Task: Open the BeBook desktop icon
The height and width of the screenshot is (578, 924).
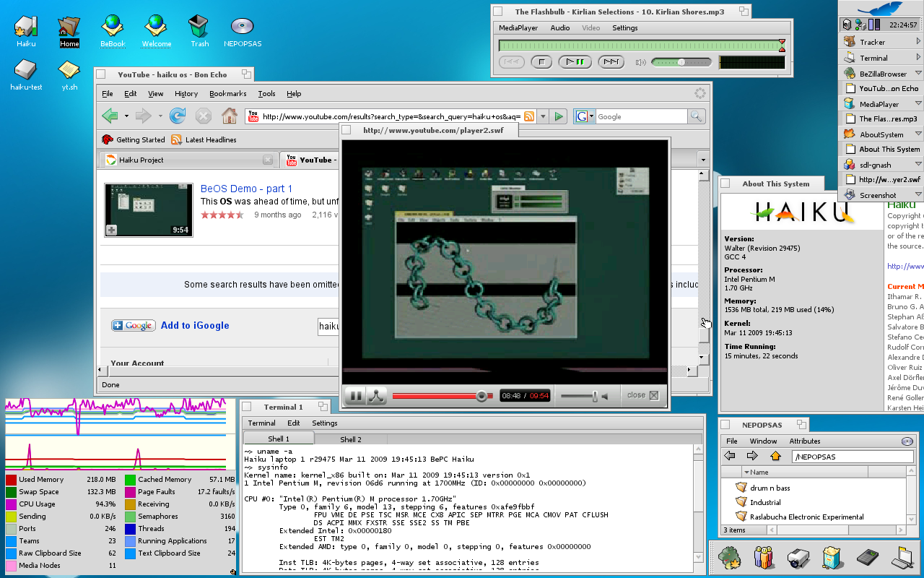Action: [113, 27]
